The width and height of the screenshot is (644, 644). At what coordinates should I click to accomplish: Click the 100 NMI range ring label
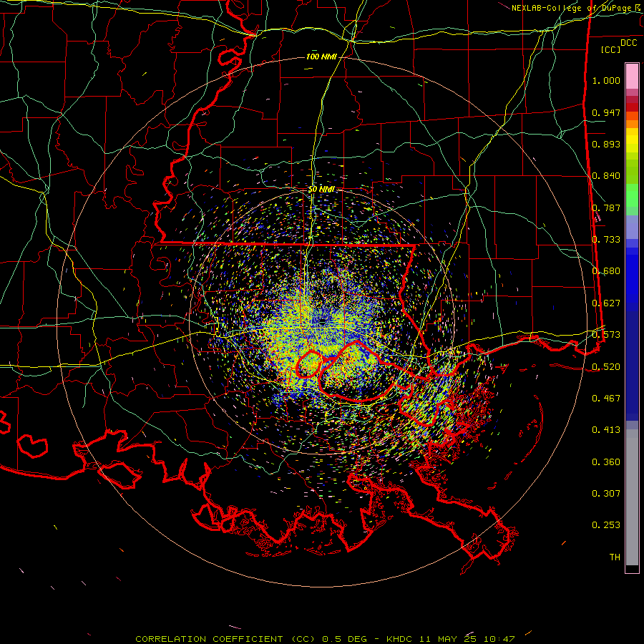(x=321, y=57)
